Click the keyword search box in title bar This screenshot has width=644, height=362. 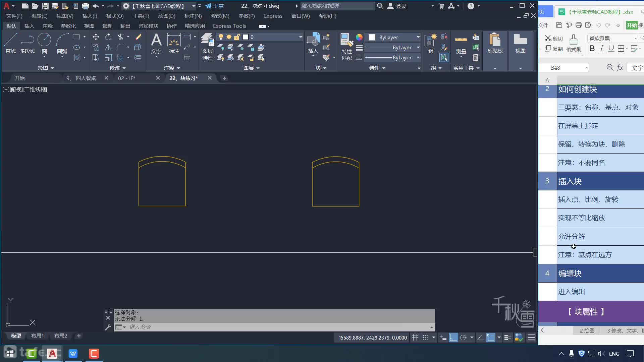coord(338,6)
